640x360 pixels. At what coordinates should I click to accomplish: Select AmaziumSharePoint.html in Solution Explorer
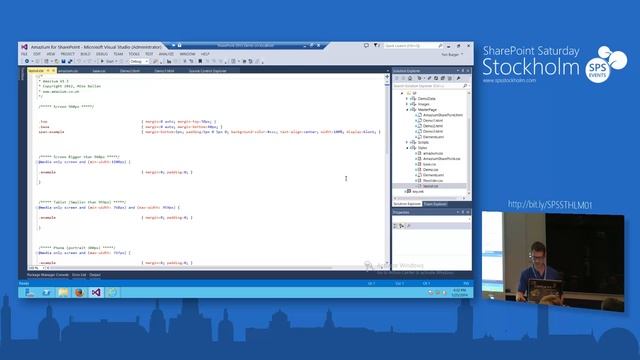pyautogui.click(x=443, y=115)
